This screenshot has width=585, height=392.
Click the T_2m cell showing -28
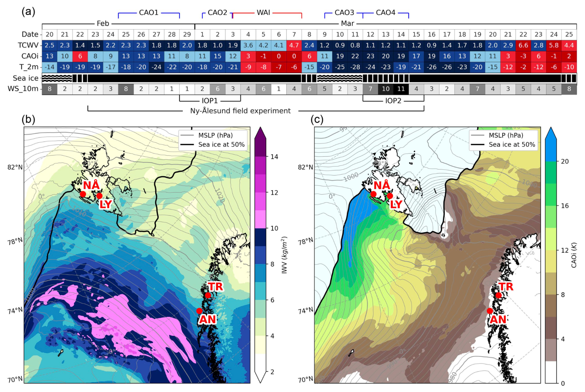pyautogui.click(x=355, y=67)
